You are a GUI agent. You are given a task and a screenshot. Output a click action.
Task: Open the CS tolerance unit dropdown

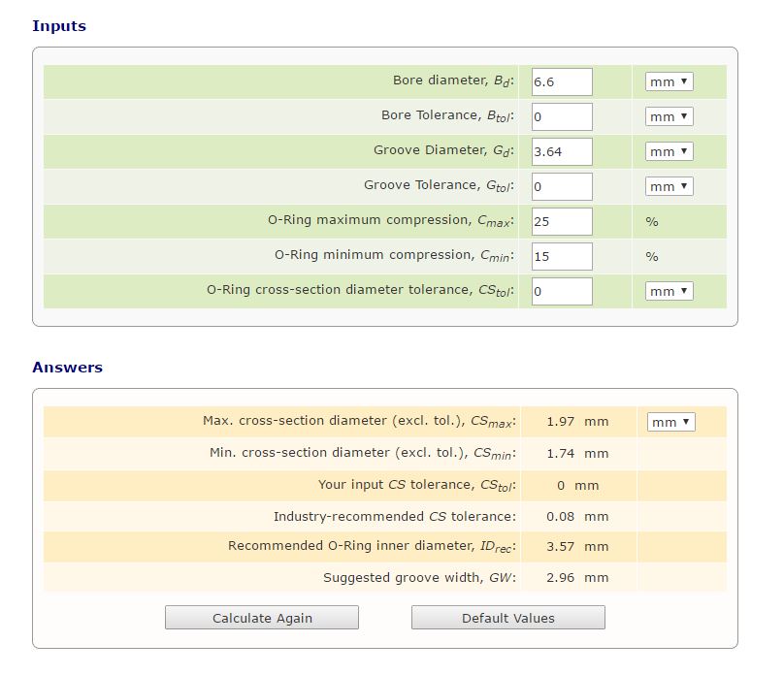[x=669, y=292]
